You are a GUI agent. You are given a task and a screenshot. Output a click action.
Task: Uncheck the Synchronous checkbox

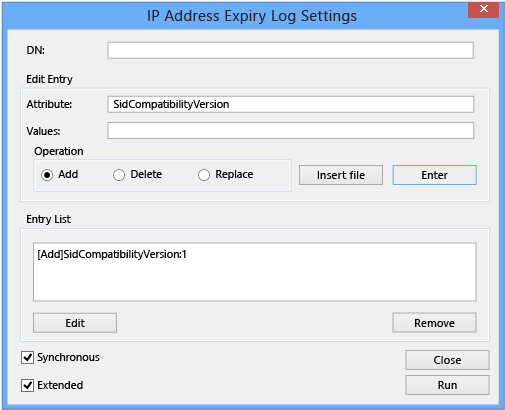tap(27, 357)
